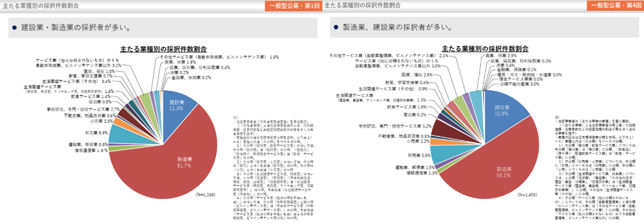Click the 宿泊業 0.5% label

click(100, 102)
